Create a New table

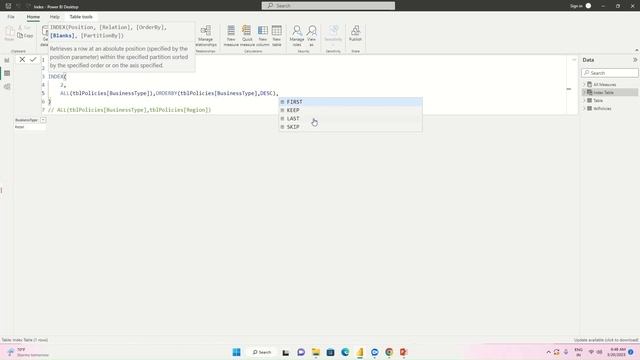coord(276,36)
